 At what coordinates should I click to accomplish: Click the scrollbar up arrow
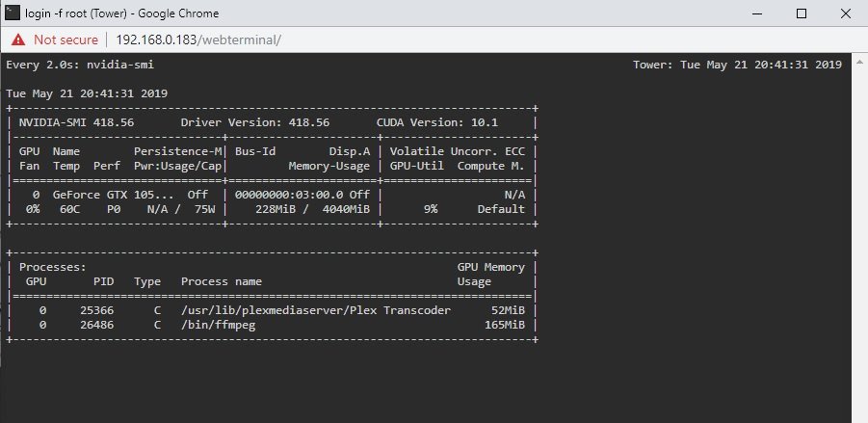point(859,61)
